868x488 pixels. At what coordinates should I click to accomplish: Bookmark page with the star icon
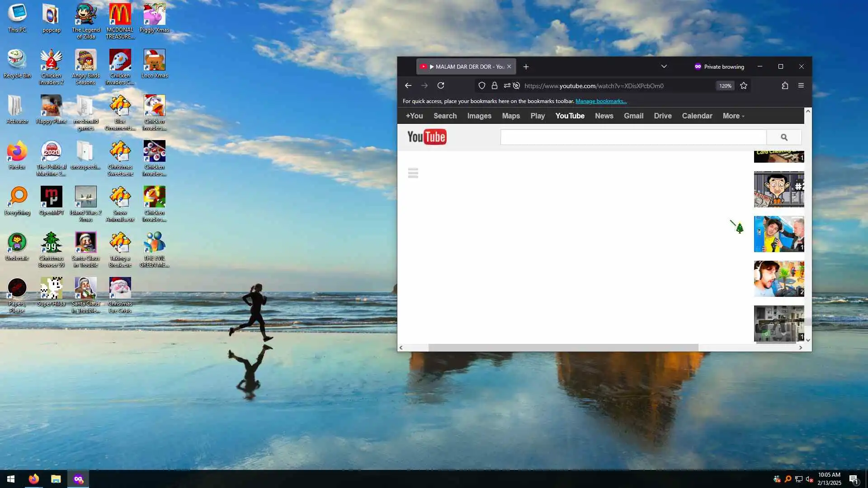(x=744, y=85)
